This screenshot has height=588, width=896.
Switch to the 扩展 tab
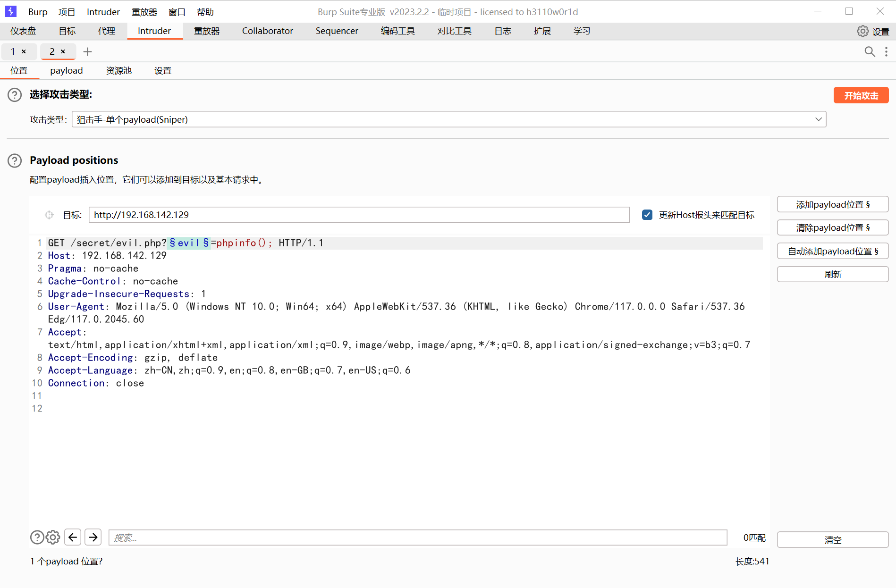[x=542, y=31]
